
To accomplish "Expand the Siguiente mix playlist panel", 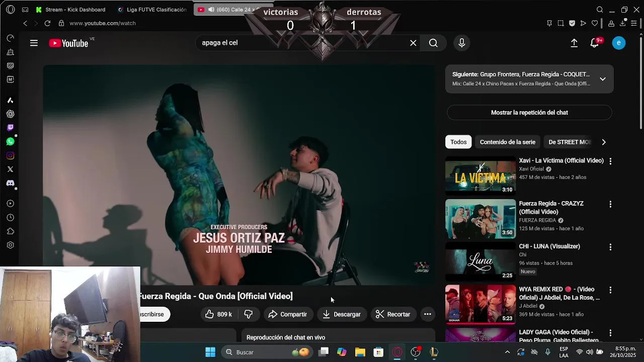I will coord(602,79).
